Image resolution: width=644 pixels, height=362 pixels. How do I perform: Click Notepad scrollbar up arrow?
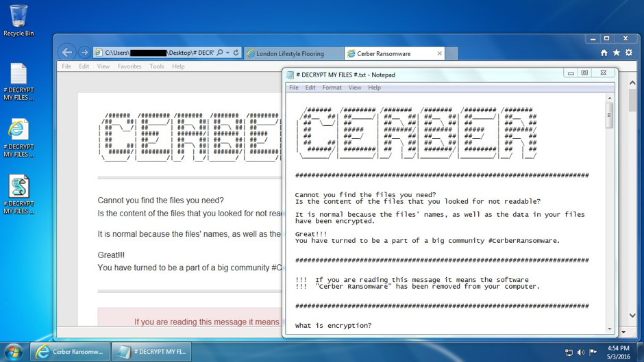(x=610, y=98)
